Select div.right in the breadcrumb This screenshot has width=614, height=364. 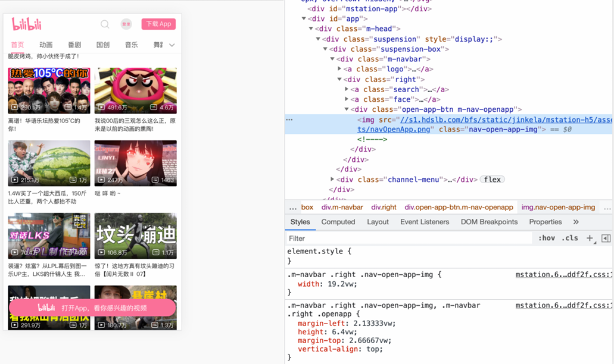tap(384, 207)
